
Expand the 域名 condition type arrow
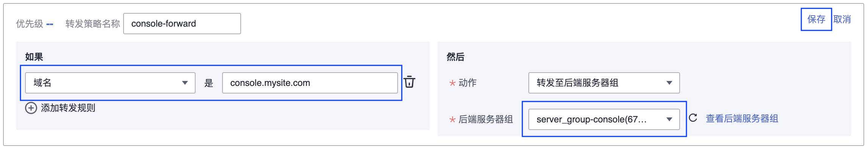tap(185, 83)
